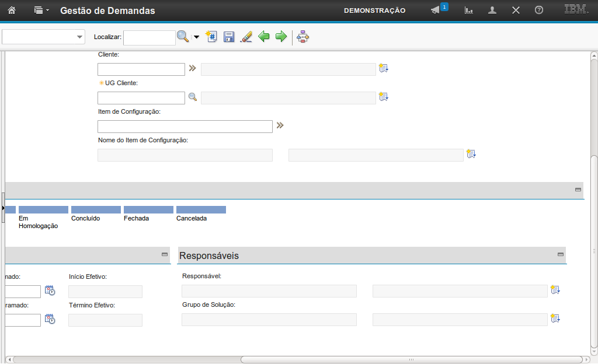This screenshot has width=598, height=364.
Task: Click the Help question mark icon
Action: 539,10
